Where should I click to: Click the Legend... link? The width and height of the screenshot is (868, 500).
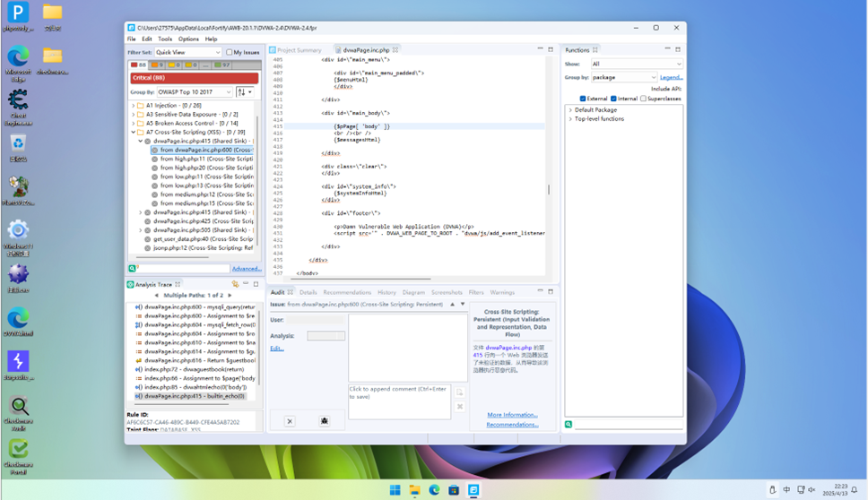pyautogui.click(x=671, y=77)
